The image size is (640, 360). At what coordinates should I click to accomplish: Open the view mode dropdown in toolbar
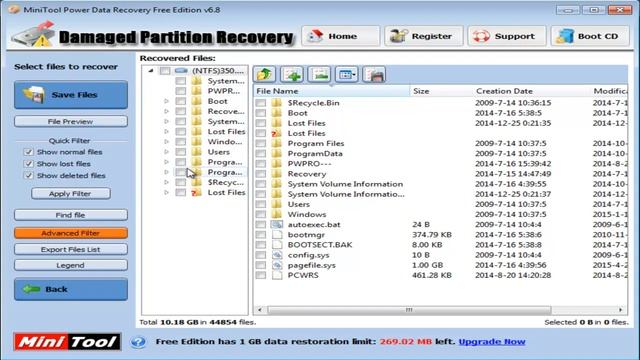pyautogui.click(x=347, y=75)
